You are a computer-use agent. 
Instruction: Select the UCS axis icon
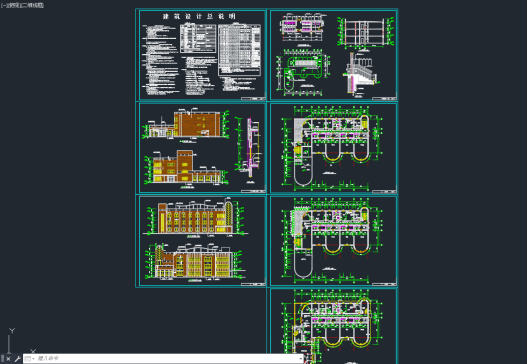(x=21, y=341)
